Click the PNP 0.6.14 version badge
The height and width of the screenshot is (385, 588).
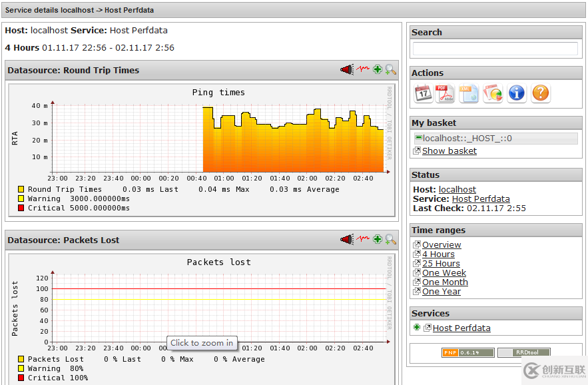(467, 352)
